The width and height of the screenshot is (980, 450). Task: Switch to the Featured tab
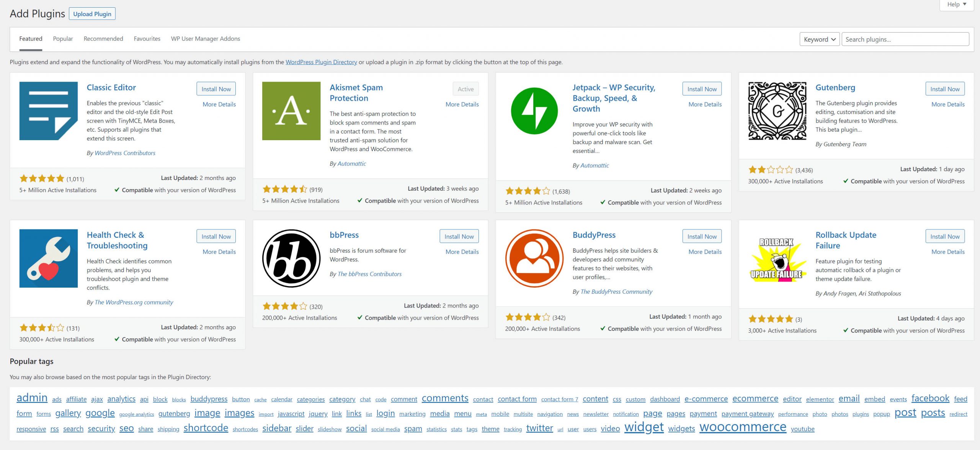(x=31, y=39)
